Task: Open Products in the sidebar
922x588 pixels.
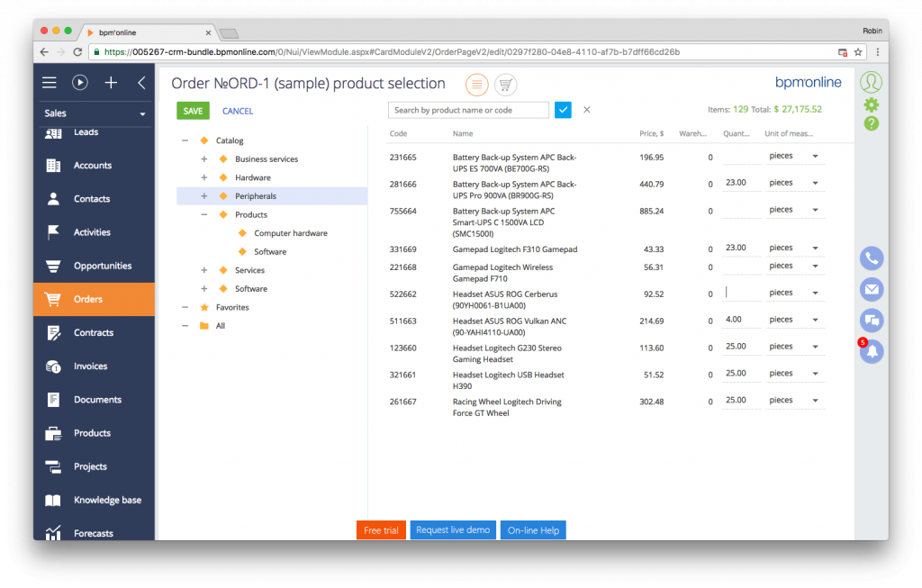Action: (x=94, y=433)
